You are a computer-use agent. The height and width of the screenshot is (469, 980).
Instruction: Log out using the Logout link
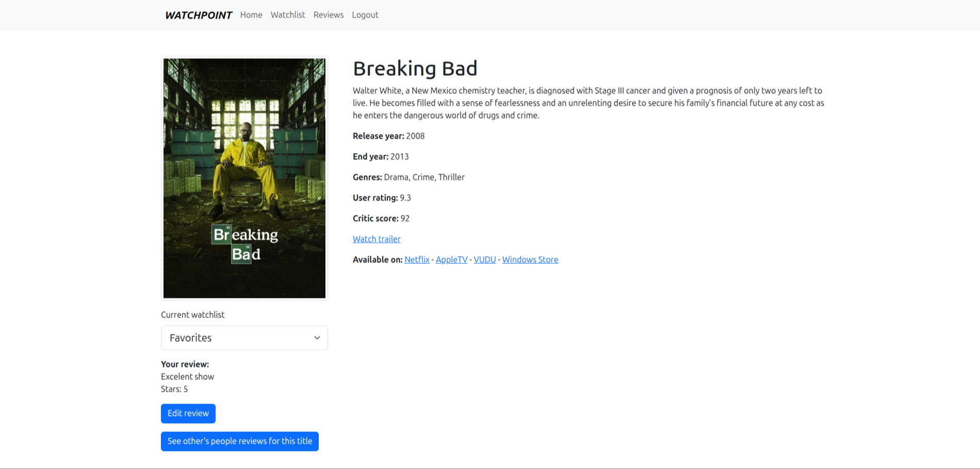(365, 15)
